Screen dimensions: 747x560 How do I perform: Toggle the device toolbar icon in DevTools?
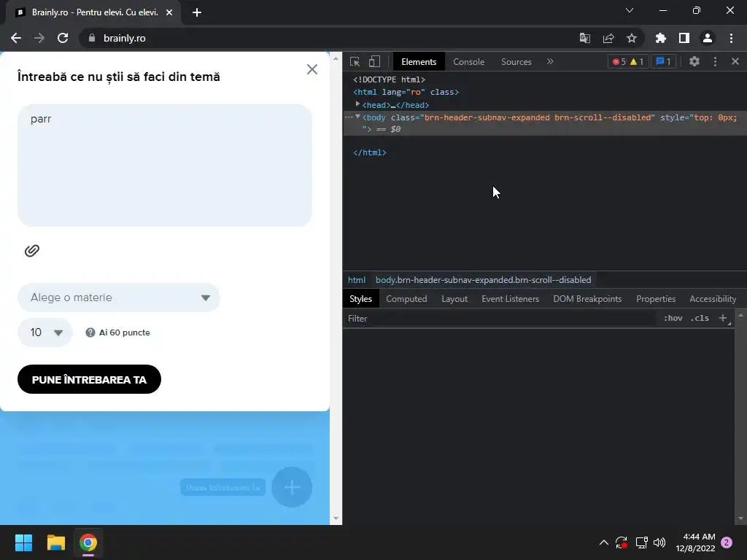(x=374, y=61)
